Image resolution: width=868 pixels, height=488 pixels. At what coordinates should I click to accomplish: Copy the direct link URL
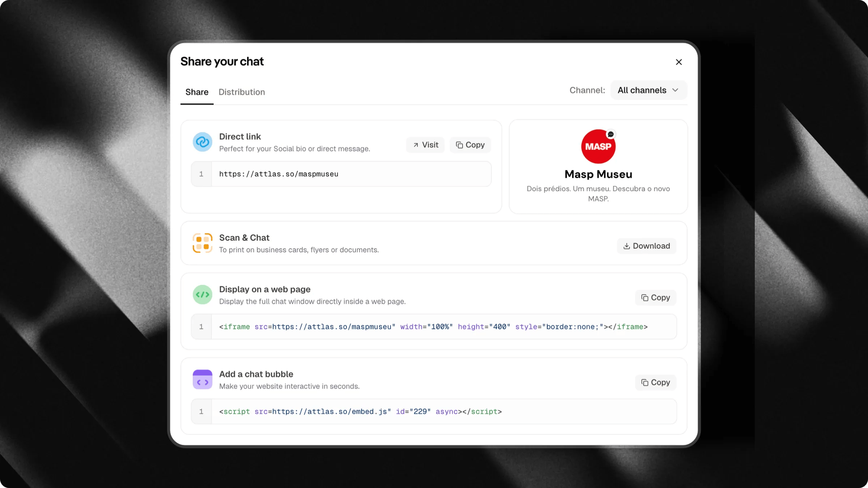click(x=470, y=145)
